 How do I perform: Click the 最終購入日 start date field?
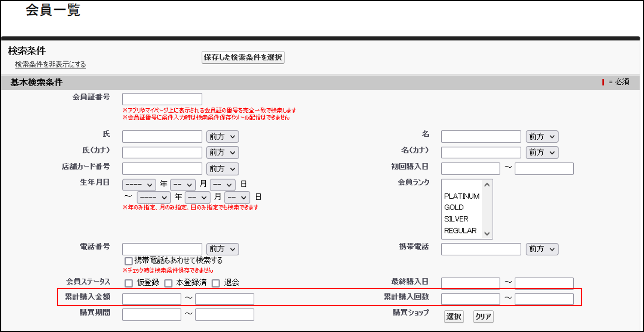(470, 283)
